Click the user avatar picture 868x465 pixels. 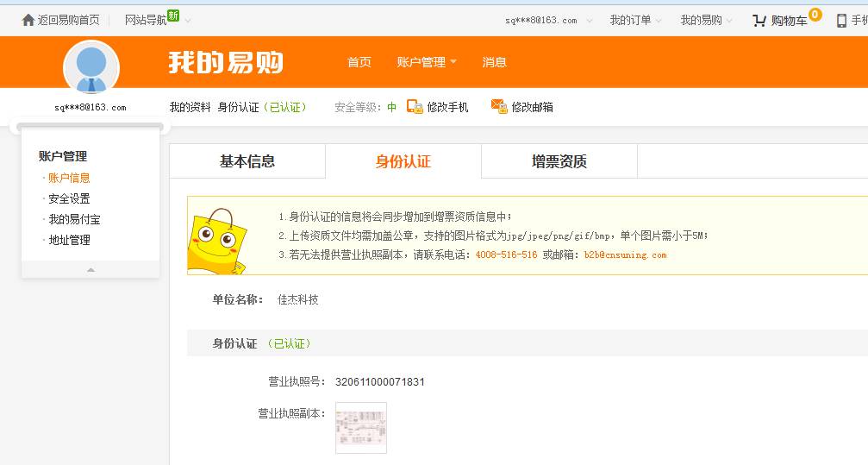pyautogui.click(x=91, y=67)
